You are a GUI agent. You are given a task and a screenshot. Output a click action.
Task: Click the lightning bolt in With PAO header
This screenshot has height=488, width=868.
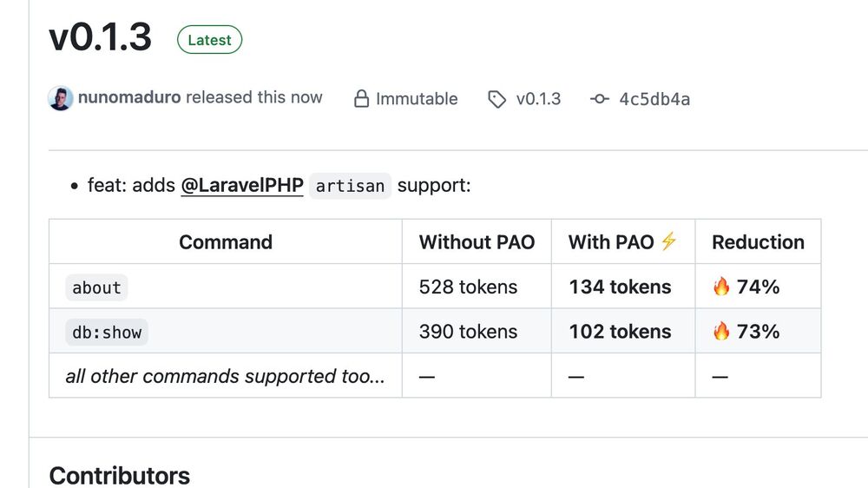pyautogui.click(x=668, y=241)
